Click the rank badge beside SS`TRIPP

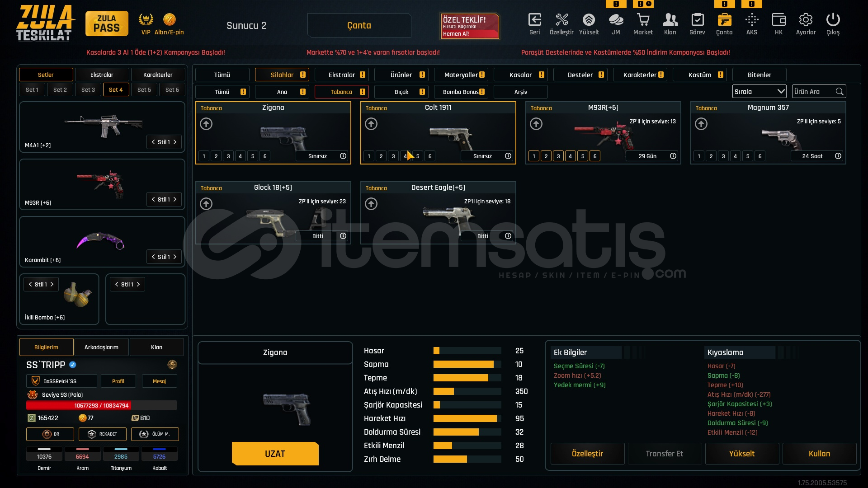(x=172, y=365)
